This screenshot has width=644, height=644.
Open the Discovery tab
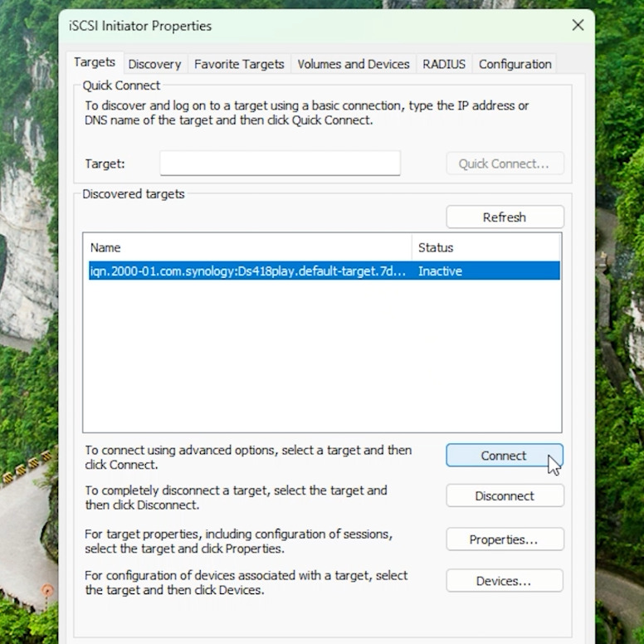click(155, 64)
